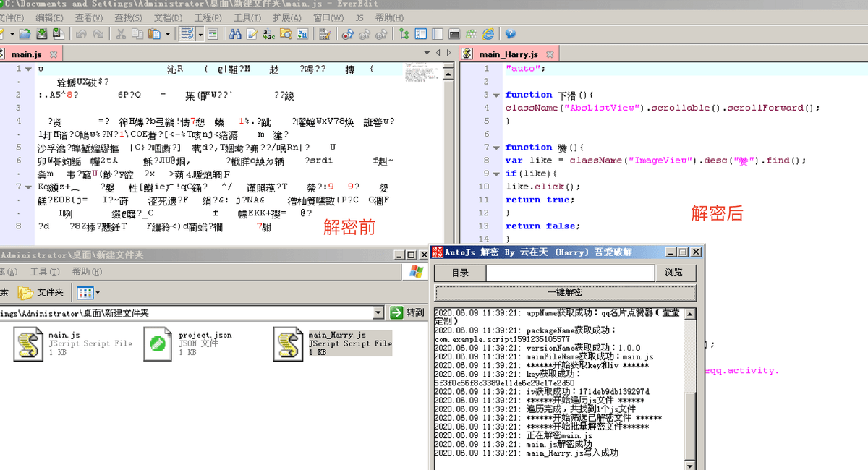Click the Undo arrow toolbar icon

(80, 34)
